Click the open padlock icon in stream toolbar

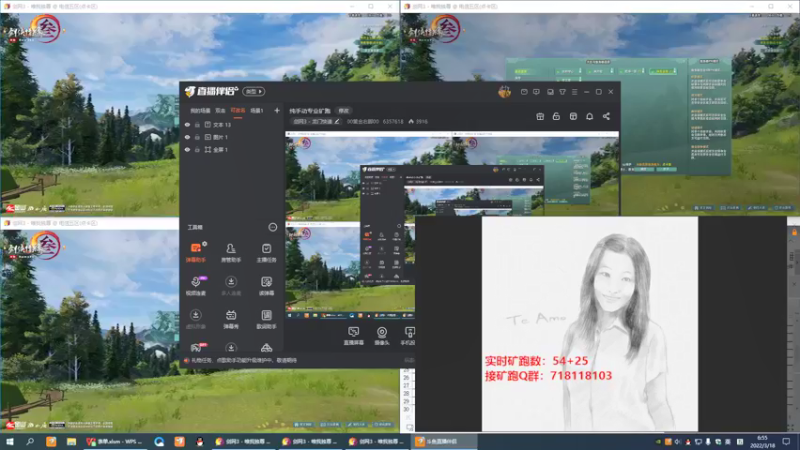(556, 116)
